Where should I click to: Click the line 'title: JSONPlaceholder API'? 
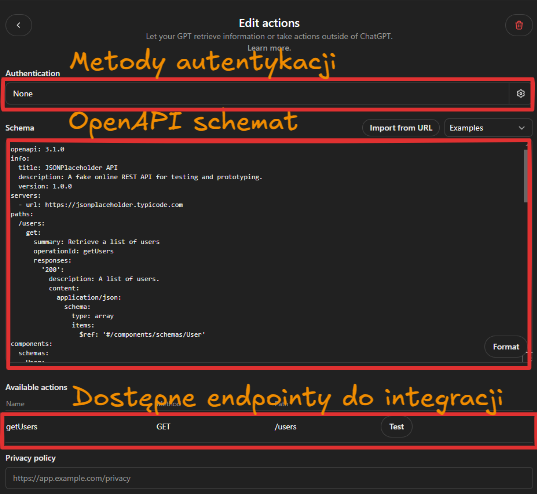point(68,168)
